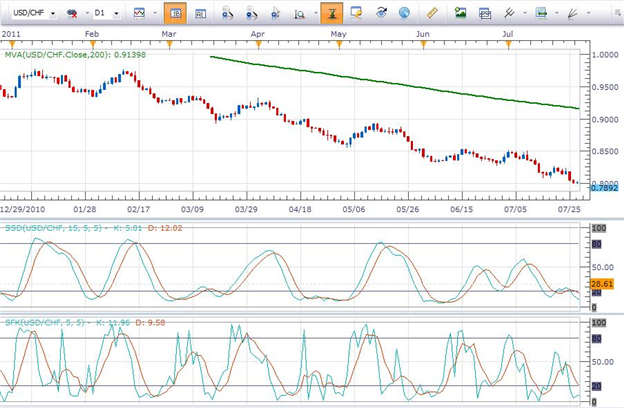Image resolution: width=624 pixels, height=408 pixels.
Task: Click the window with key icon
Action: 356,13
